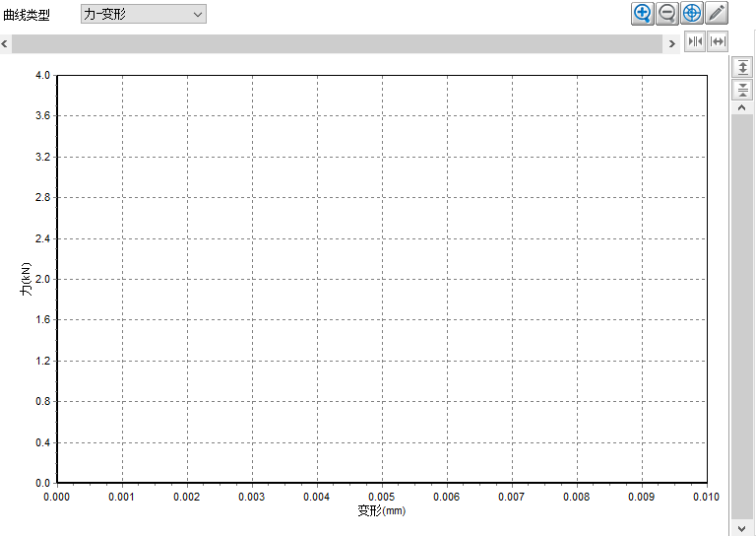Stretch the curve horizontally with outward arrows icon
The height and width of the screenshot is (536, 756).
coord(719,41)
